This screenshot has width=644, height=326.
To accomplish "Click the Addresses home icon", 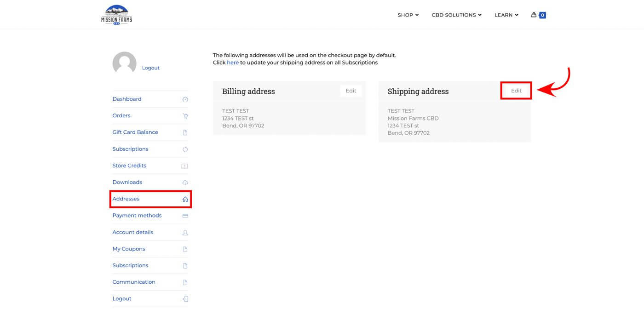I will click(185, 199).
